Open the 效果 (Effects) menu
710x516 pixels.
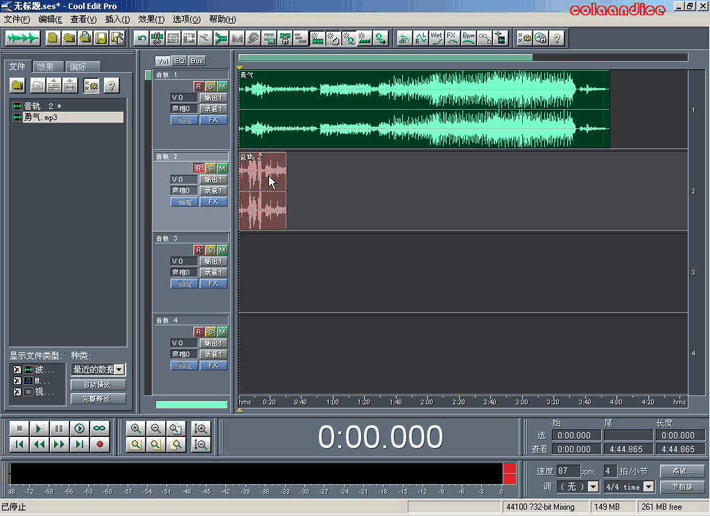pos(152,19)
